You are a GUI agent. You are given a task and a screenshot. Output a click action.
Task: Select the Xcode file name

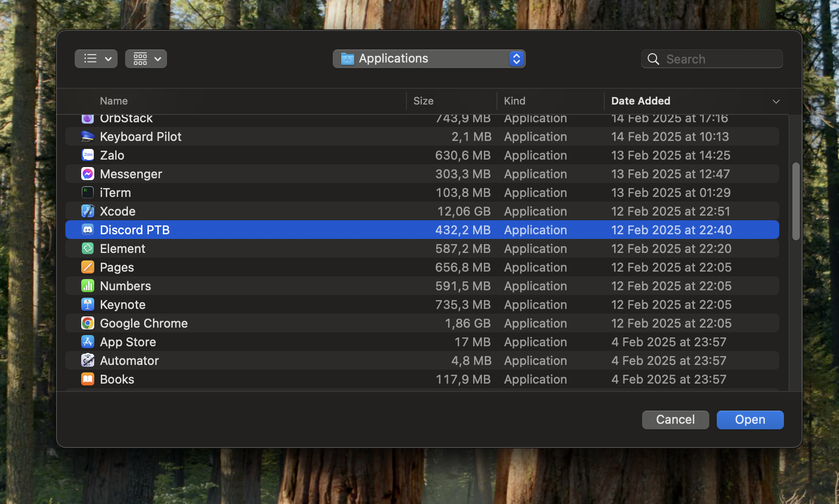click(118, 211)
